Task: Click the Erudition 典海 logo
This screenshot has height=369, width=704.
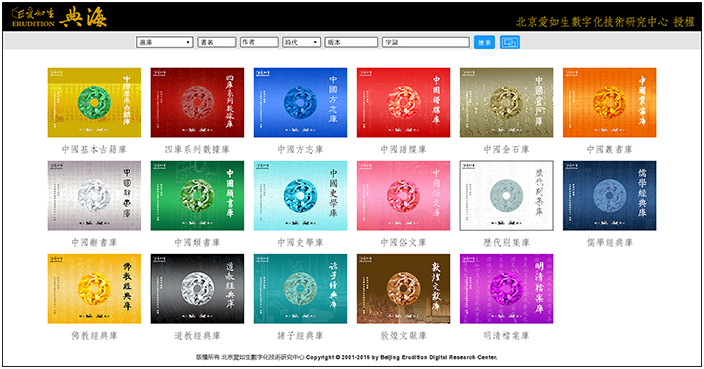Action: (59, 18)
